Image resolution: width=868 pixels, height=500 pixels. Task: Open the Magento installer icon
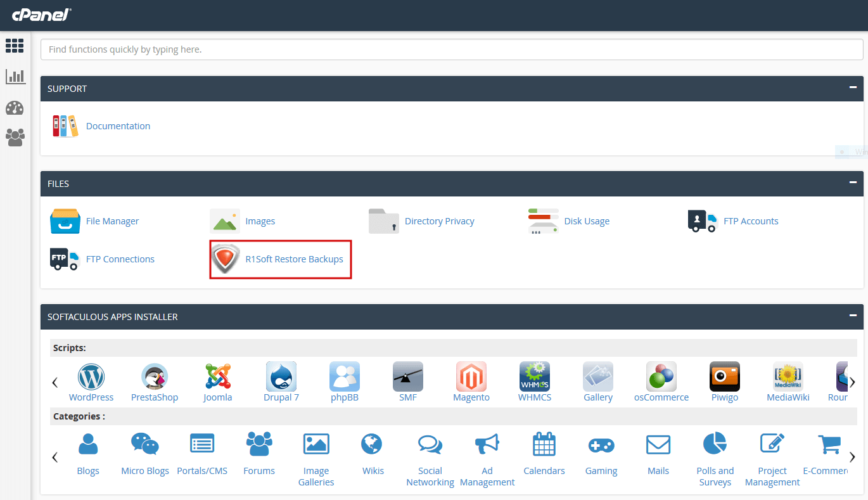(x=471, y=375)
